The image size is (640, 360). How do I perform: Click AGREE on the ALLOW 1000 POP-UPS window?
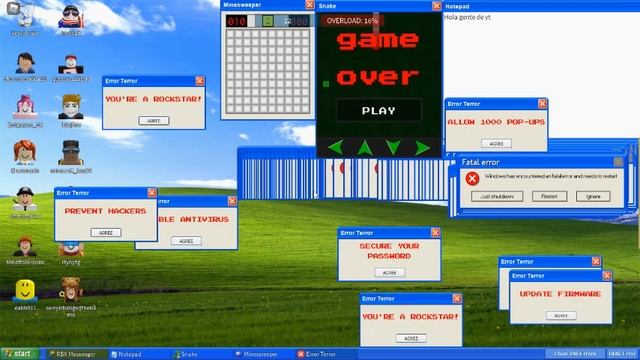point(496,144)
